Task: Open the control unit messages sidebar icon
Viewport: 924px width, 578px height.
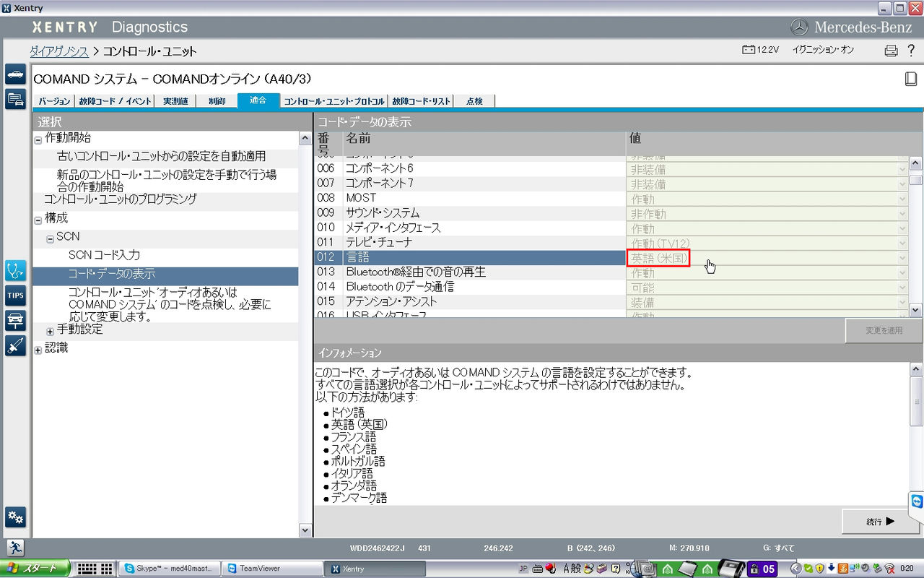Action: tap(15, 100)
